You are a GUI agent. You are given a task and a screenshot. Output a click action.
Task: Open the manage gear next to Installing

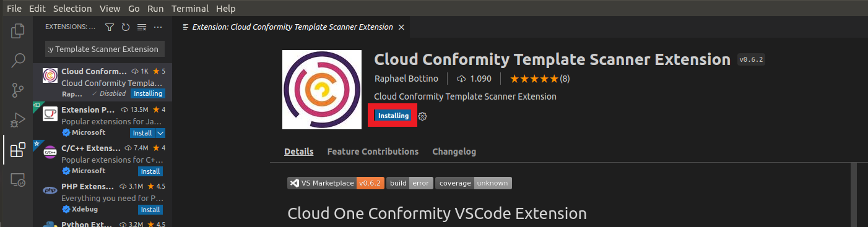pos(423,116)
